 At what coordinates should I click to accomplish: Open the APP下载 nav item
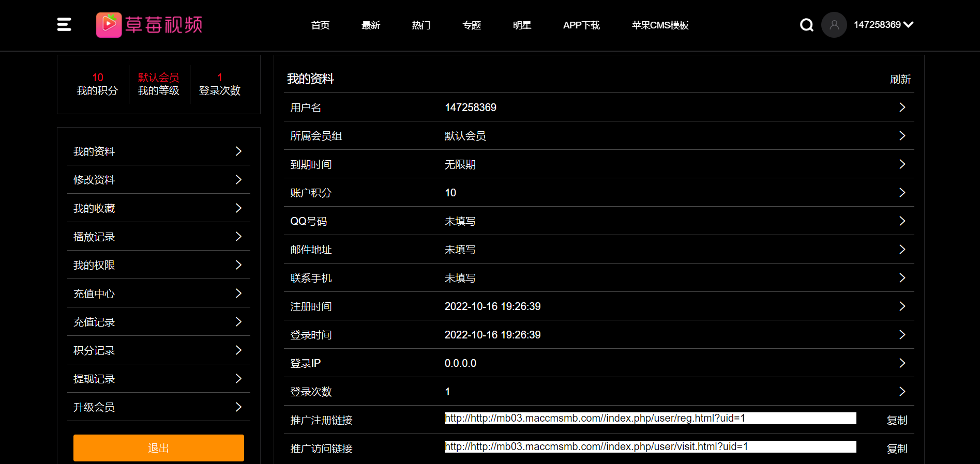click(581, 25)
